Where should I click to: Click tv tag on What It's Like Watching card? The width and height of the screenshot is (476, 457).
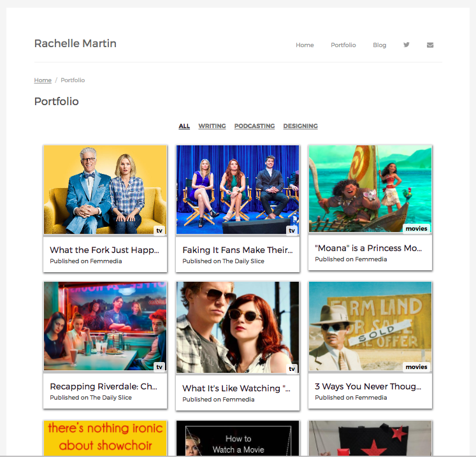click(292, 368)
